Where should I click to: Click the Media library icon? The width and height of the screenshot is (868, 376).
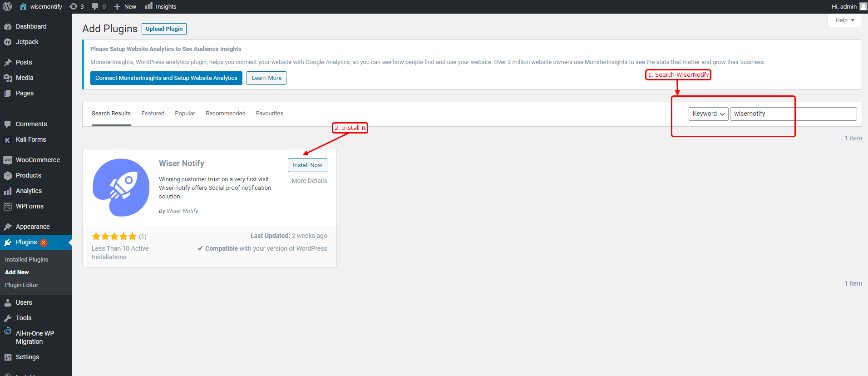coord(8,78)
